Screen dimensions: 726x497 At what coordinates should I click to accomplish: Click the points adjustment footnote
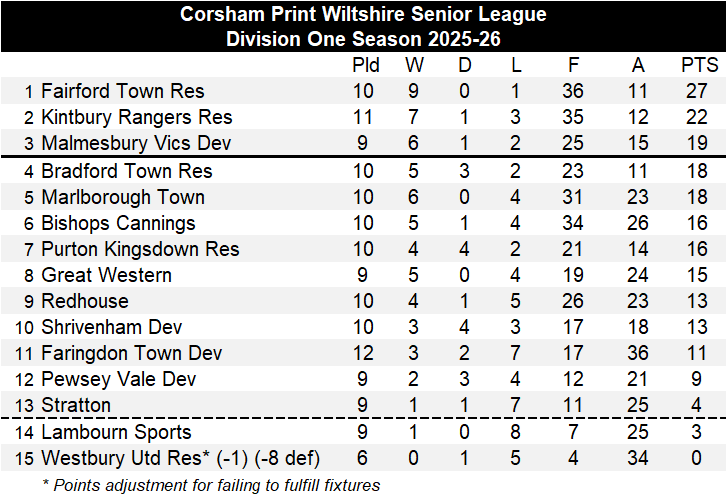[211, 485]
